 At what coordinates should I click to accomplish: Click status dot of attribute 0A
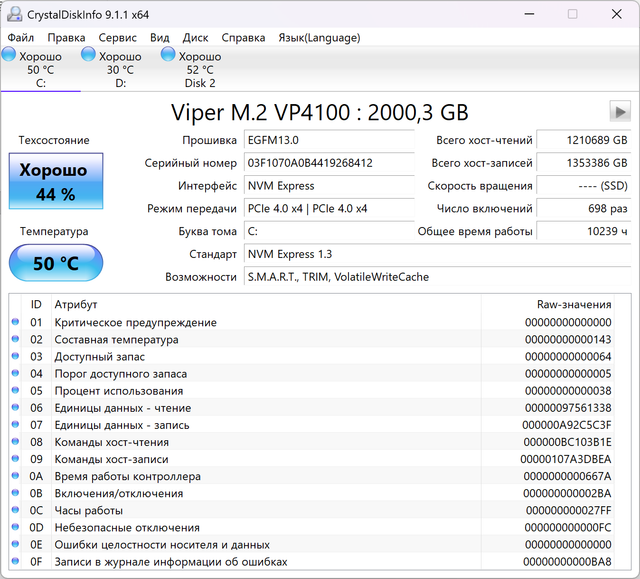click(16, 476)
